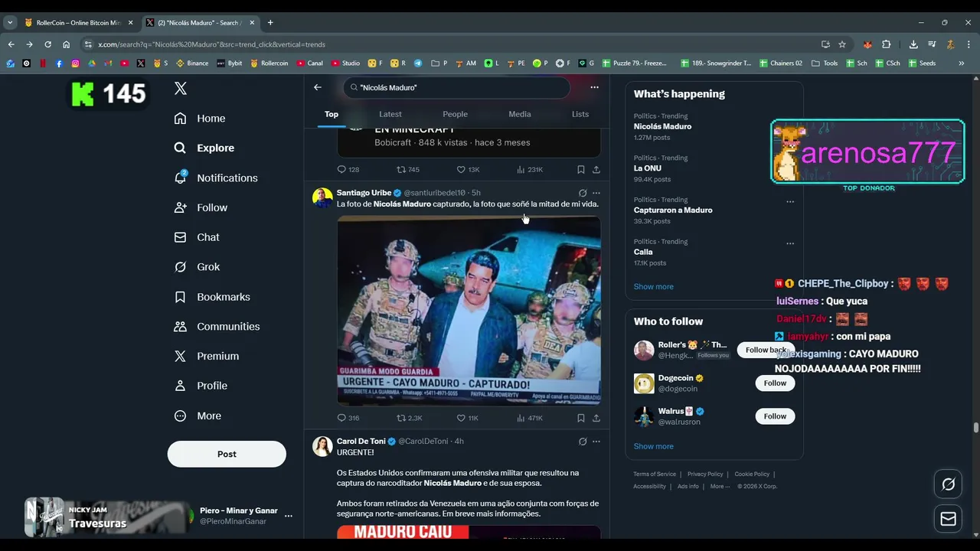This screenshot has width=980, height=551.
Task: Expand the browser tab search dropdown
Action: click(10, 23)
